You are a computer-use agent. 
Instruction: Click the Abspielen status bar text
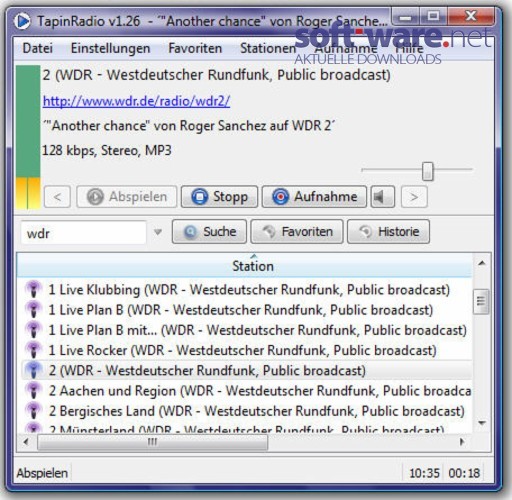[42, 473]
